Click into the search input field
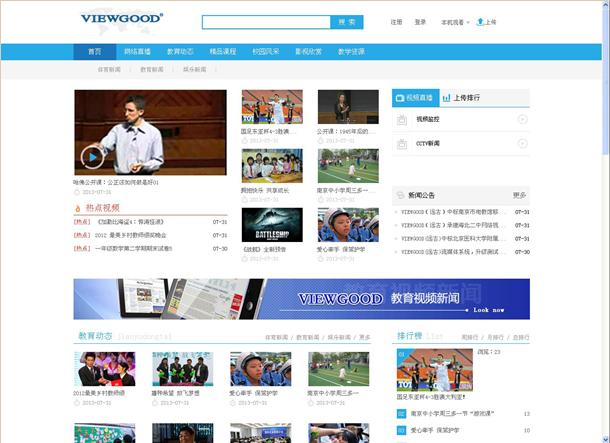The image size is (610, 443). point(266,22)
